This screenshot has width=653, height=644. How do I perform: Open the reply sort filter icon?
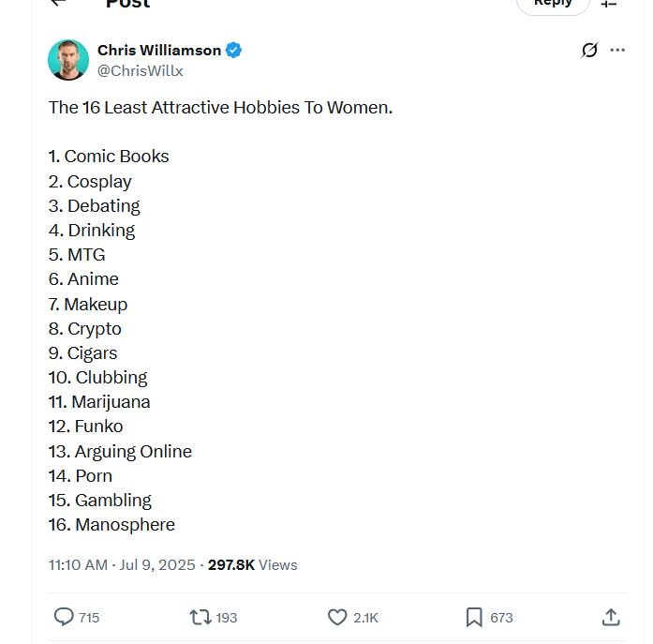point(608,4)
